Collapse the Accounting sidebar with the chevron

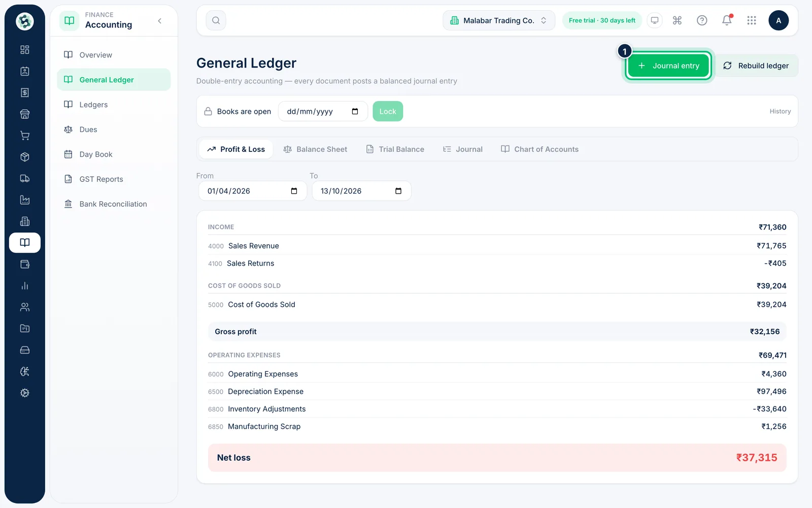tap(160, 21)
